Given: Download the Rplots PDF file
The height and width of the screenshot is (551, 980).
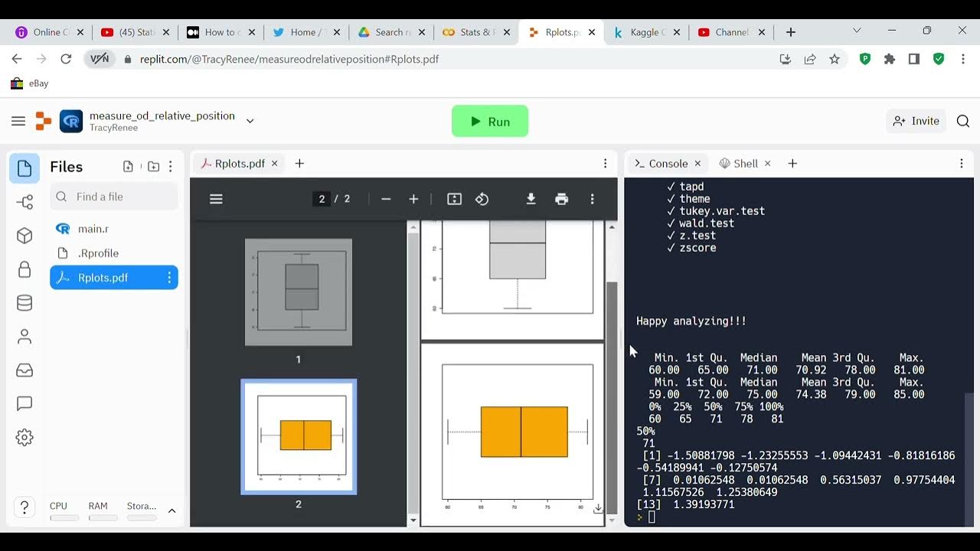Looking at the screenshot, I should (x=531, y=199).
